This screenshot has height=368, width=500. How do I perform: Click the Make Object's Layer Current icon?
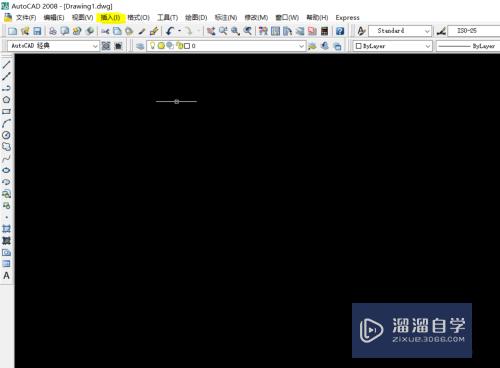click(313, 46)
